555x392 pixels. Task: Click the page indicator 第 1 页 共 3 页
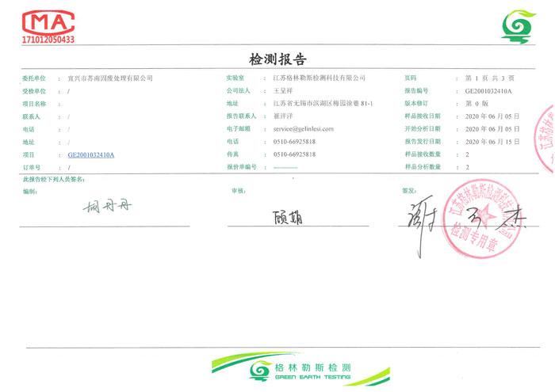point(489,78)
